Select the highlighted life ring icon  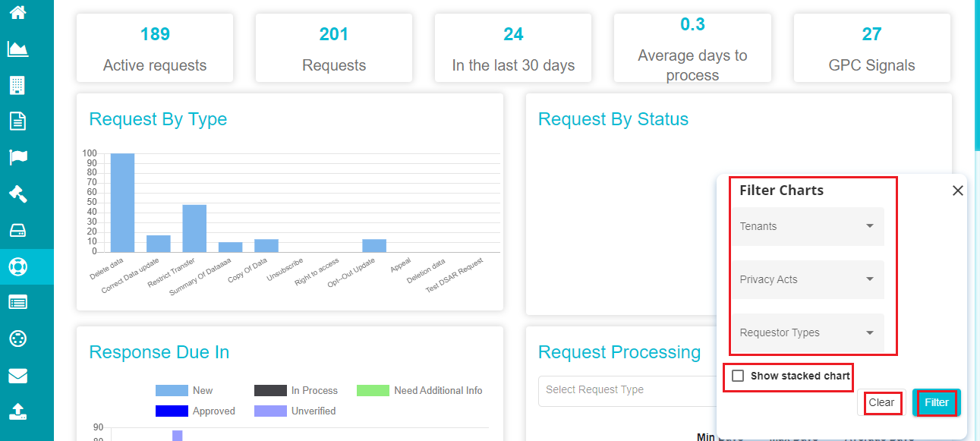click(17, 266)
